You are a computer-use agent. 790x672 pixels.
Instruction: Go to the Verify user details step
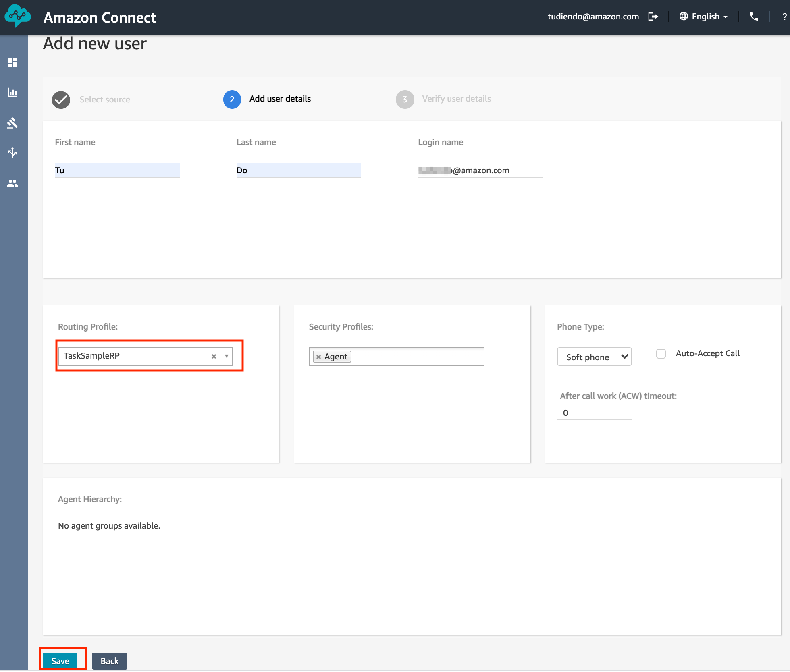click(x=456, y=99)
